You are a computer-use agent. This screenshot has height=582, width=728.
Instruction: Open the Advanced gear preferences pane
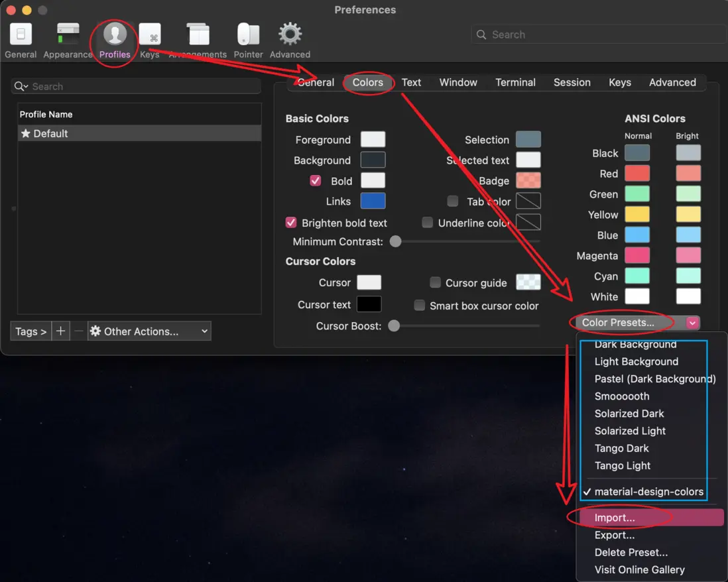290,41
